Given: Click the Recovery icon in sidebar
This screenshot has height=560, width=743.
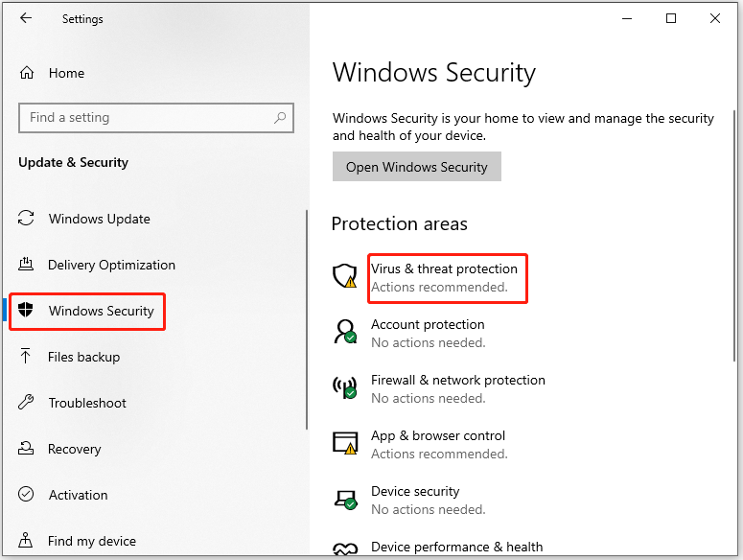Looking at the screenshot, I should (27, 449).
